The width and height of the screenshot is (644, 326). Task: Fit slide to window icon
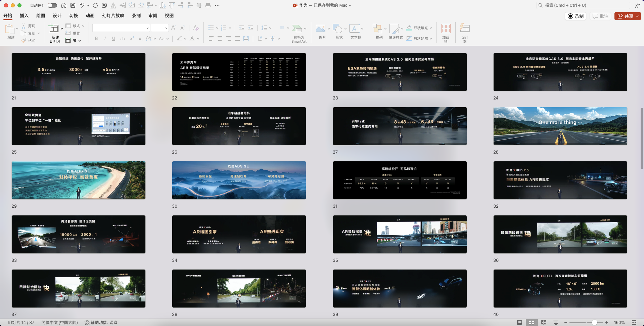(x=634, y=322)
